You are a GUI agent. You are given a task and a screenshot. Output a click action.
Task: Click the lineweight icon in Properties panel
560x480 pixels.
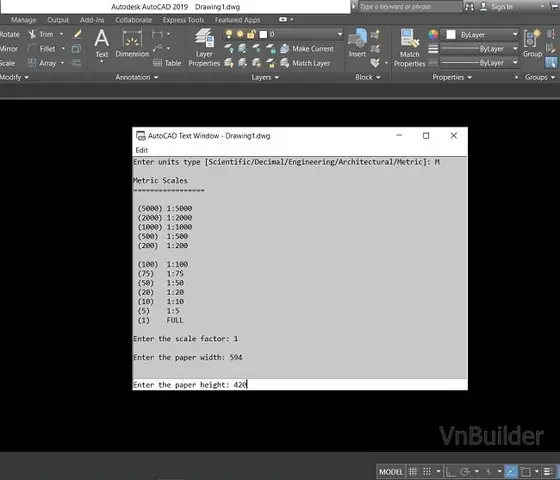pyautogui.click(x=433, y=49)
